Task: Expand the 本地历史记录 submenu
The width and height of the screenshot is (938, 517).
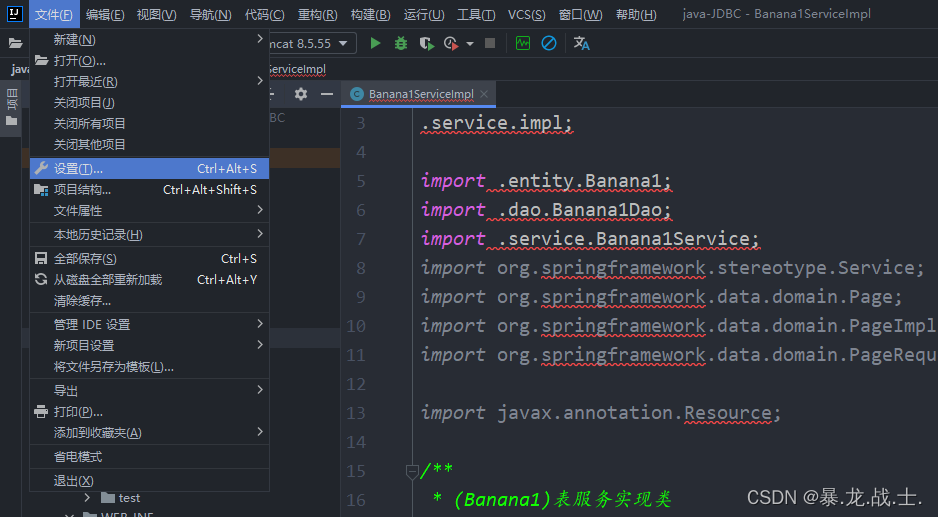Action: click(150, 235)
